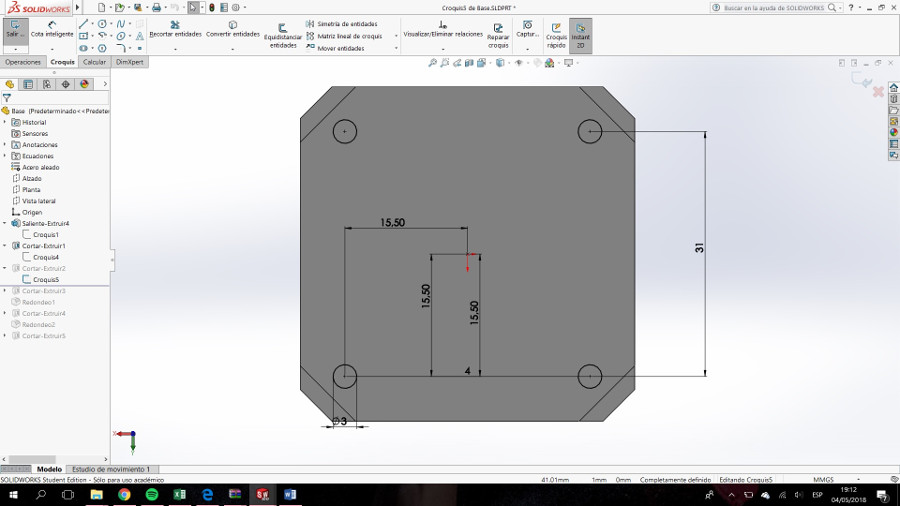Screen dimensions: 900x506
Task: Click the Hide/Show items eye icon
Action: tap(519, 63)
